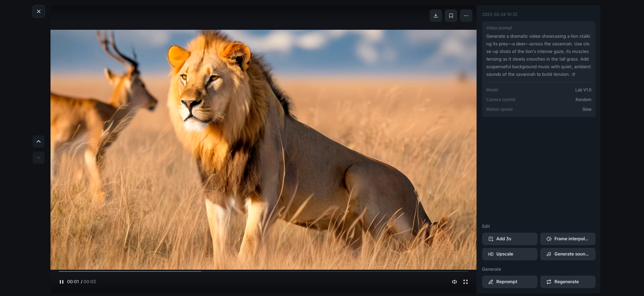Click the Reprompt button
This screenshot has height=296, width=644.
pyautogui.click(x=510, y=282)
